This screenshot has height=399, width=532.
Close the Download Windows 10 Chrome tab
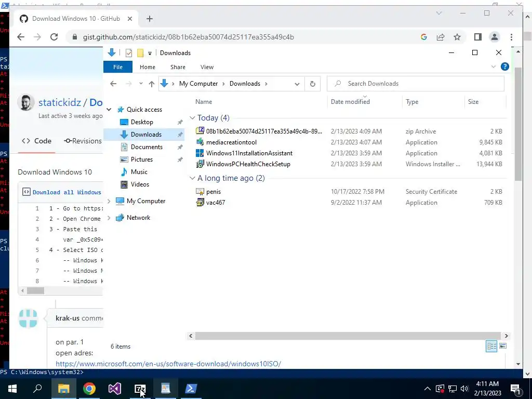click(x=129, y=19)
